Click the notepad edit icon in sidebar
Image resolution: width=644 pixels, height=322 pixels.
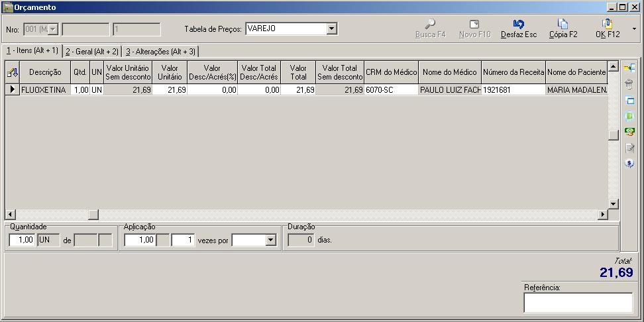click(629, 148)
